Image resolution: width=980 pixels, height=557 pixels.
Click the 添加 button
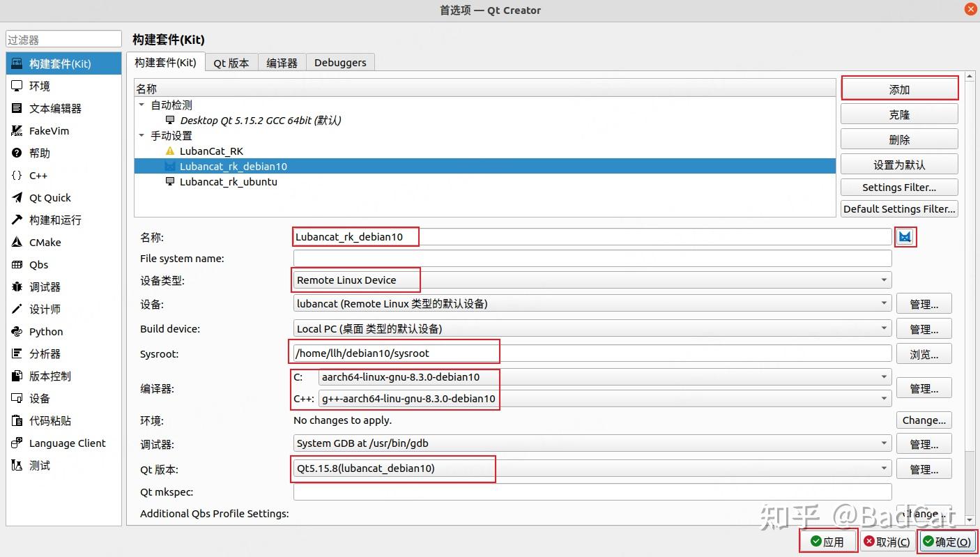pyautogui.click(x=899, y=89)
